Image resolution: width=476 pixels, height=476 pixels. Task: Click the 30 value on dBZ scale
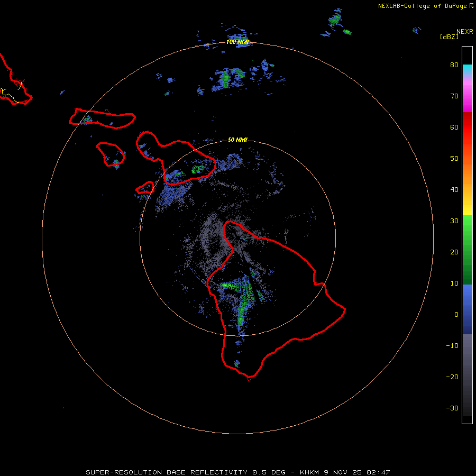(x=454, y=221)
